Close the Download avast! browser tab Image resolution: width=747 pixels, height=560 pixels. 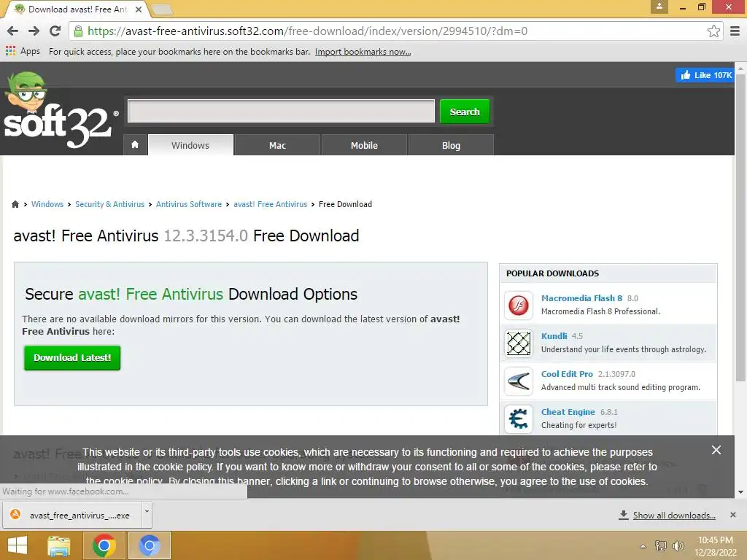pos(138,9)
